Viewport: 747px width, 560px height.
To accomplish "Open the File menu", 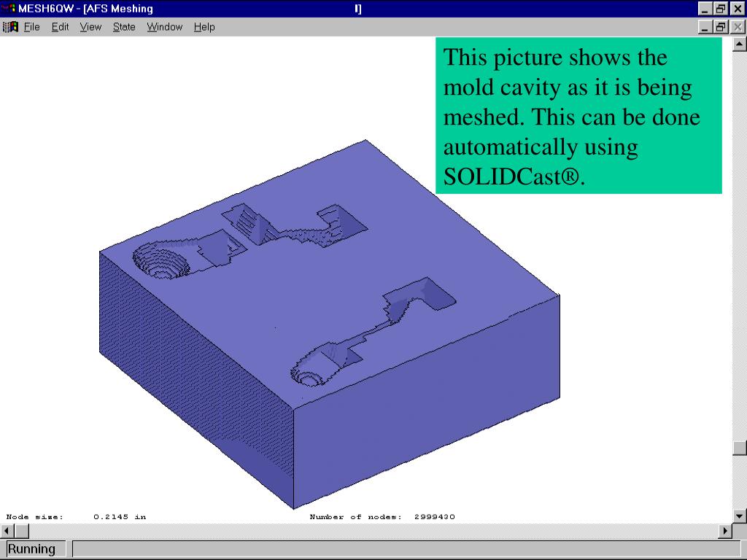I will tap(31, 27).
